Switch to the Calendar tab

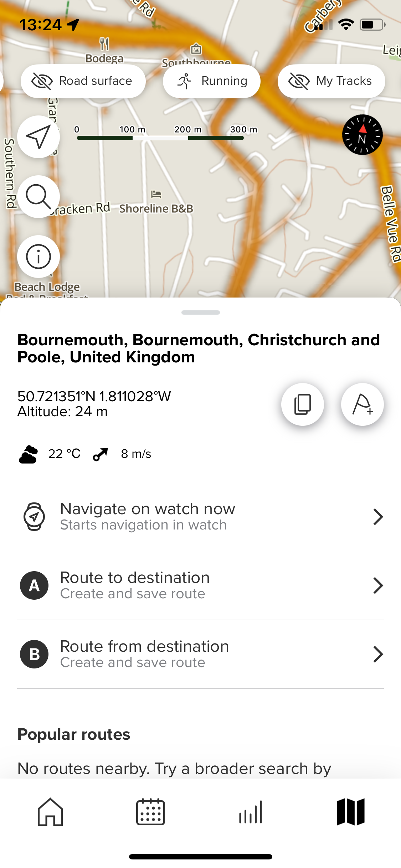coord(150,812)
